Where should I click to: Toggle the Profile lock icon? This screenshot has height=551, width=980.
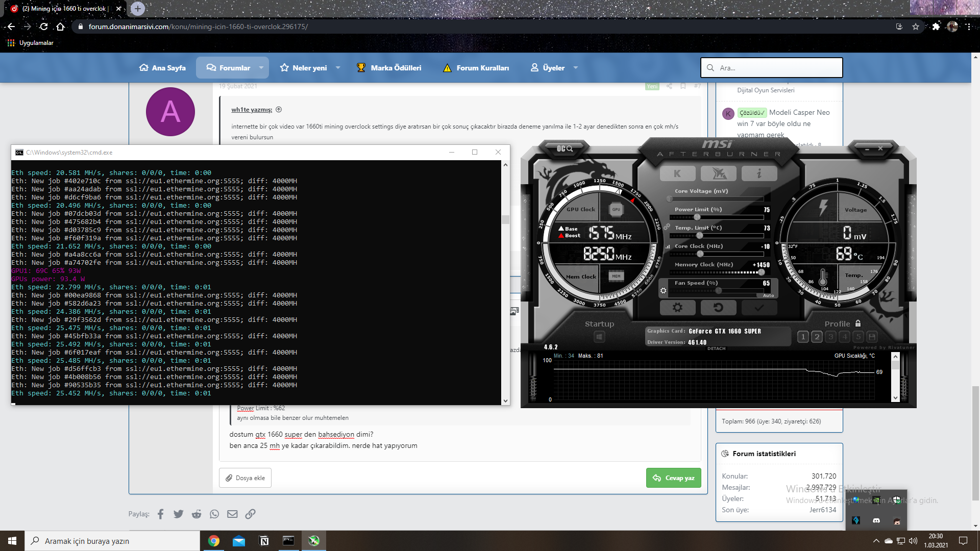click(858, 323)
